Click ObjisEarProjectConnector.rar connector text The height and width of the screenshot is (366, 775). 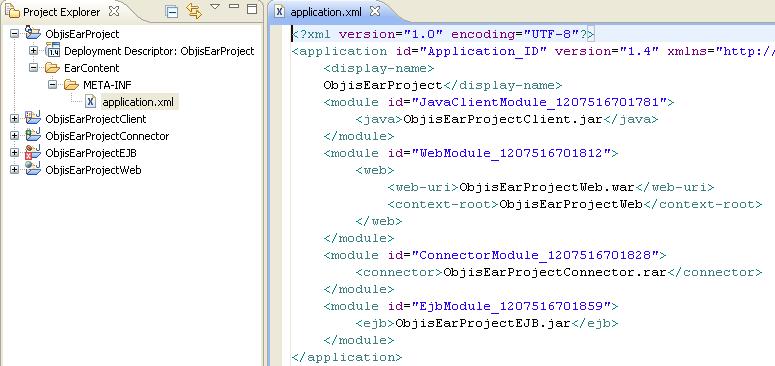click(555, 273)
